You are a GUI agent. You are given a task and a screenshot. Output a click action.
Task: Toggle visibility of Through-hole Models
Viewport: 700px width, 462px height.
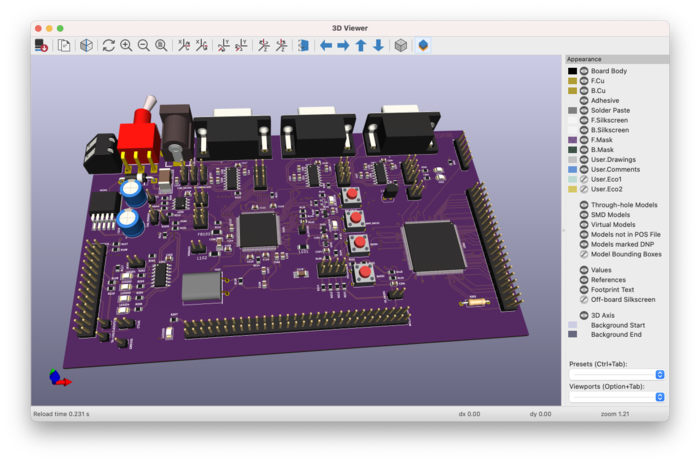click(x=584, y=204)
